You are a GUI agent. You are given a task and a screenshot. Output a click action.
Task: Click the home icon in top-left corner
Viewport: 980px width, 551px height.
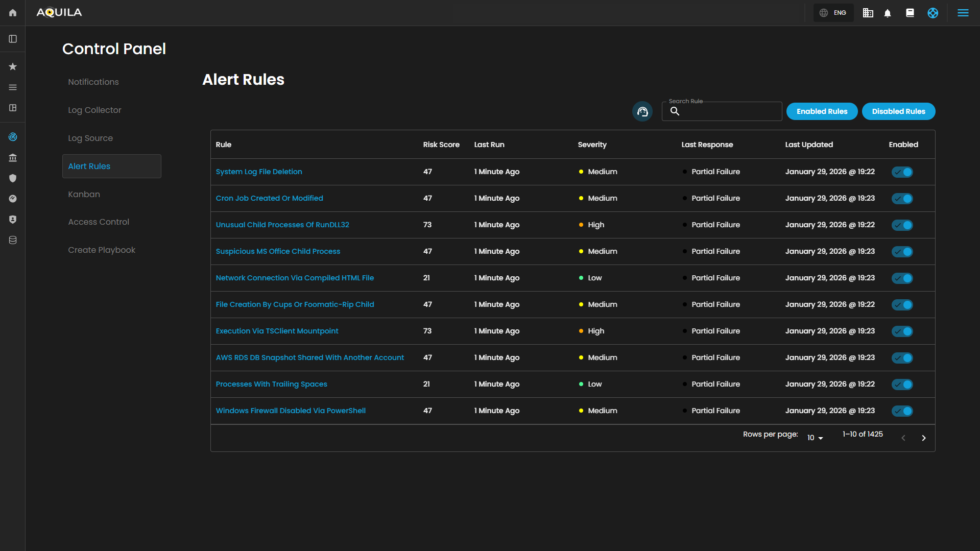coord(13,13)
